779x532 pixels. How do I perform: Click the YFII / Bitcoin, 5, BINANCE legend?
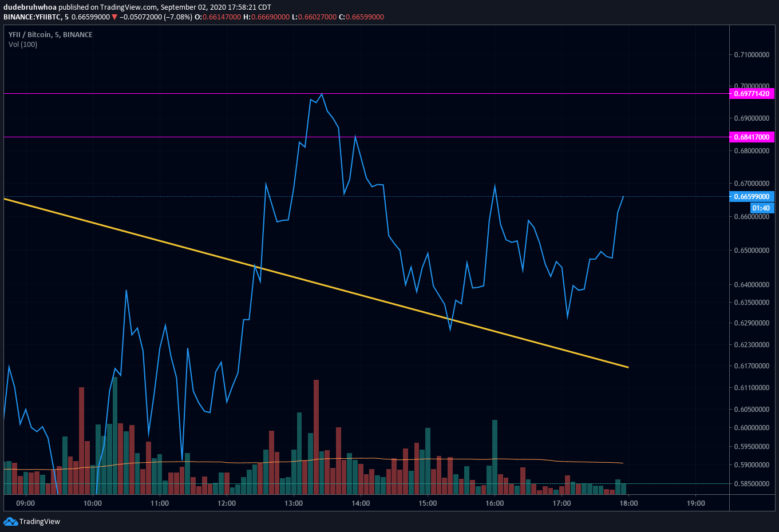tap(50, 34)
